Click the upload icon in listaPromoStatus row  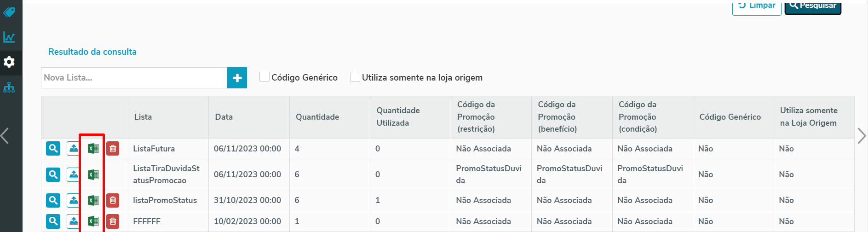click(73, 200)
